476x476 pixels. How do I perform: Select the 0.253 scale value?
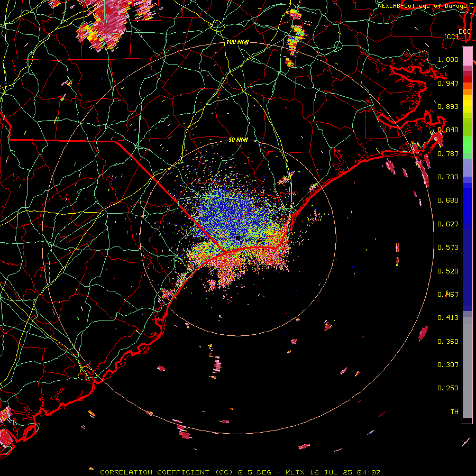[x=448, y=388]
